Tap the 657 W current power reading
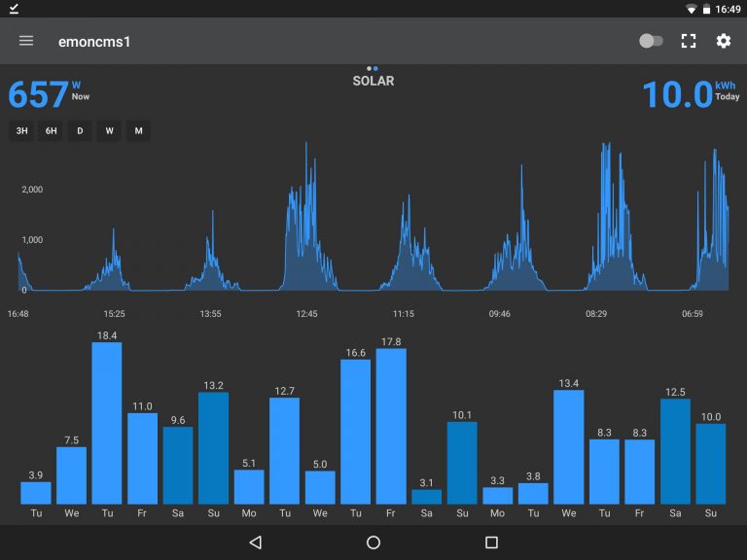This screenshot has height=560, width=747. pos(39,94)
